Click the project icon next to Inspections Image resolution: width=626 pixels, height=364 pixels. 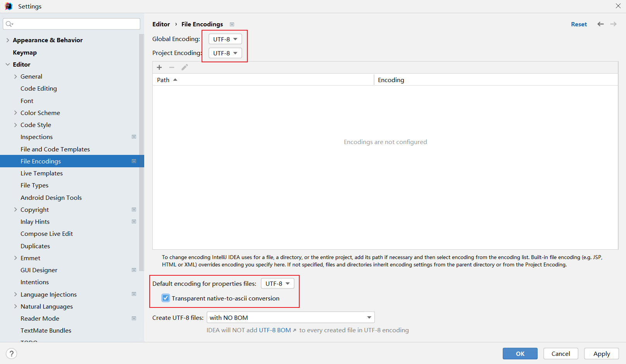coord(134,137)
